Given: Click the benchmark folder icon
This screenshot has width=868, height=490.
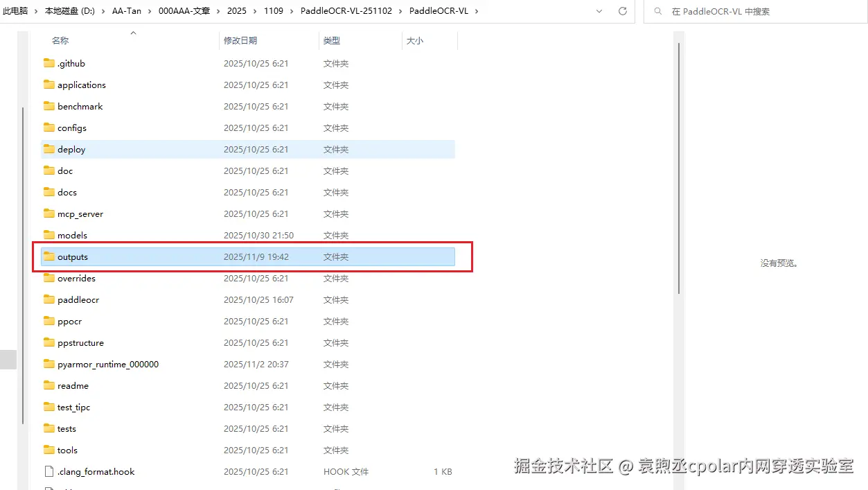Looking at the screenshot, I should click(48, 106).
